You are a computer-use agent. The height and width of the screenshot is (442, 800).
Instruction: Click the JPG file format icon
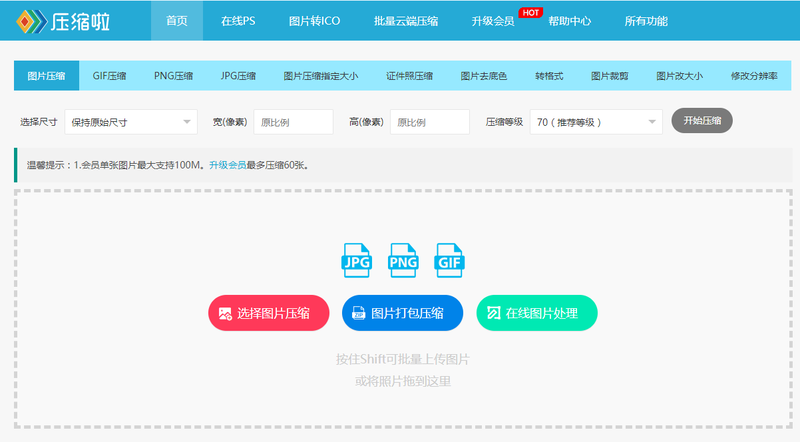pyautogui.click(x=356, y=260)
